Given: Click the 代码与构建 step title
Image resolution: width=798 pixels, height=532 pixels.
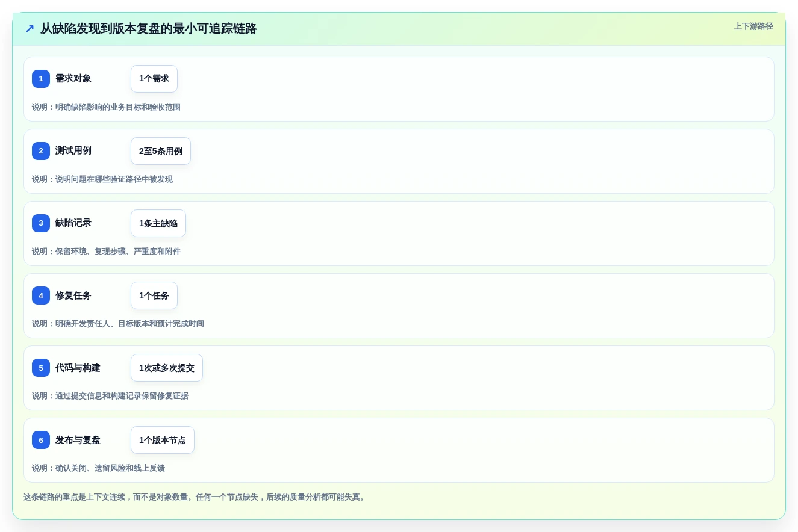Looking at the screenshot, I should tap(78, 368).
